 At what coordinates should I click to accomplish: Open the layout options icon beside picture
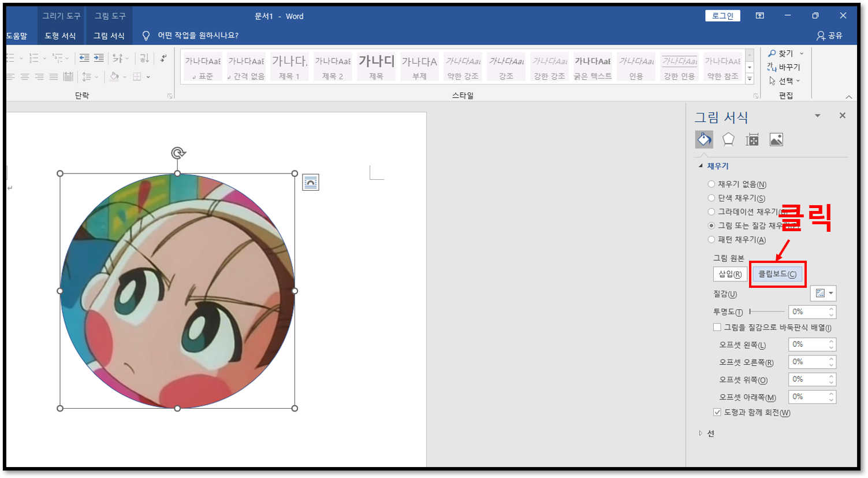311,183
